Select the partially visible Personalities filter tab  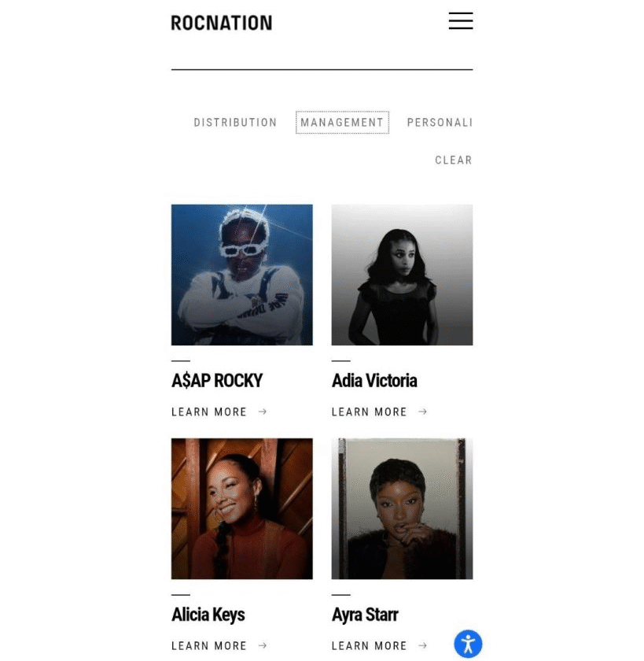pos(440,123)
